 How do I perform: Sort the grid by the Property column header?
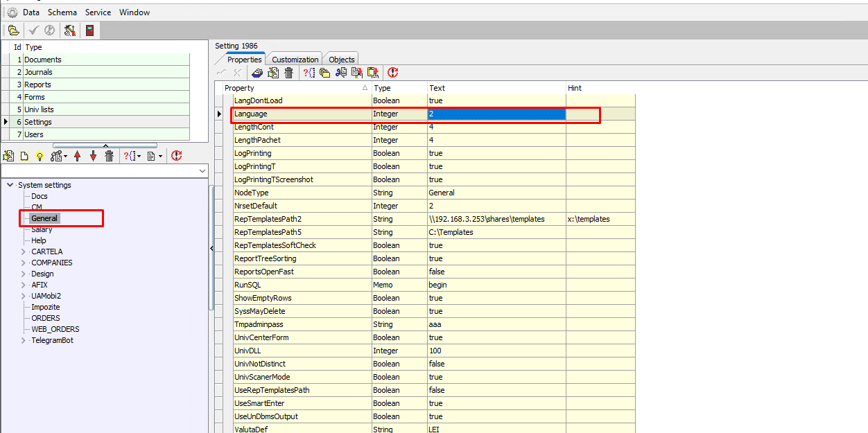click(297, 88)
